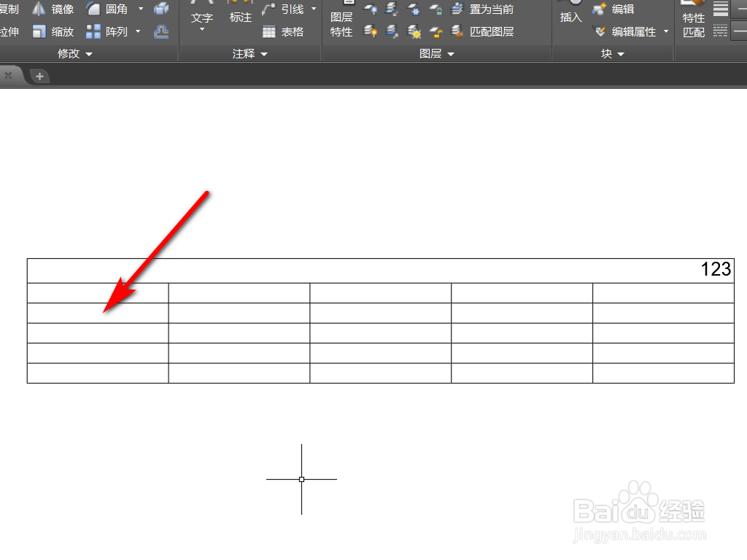Screen dimensions: 747x560
Task: Click the layer Lock icon
Action: 436,9
